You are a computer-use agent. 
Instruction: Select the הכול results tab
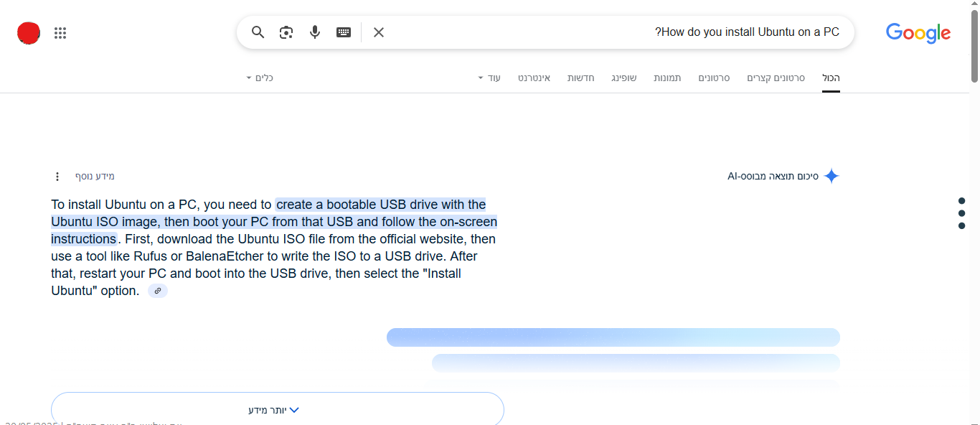point(831,78)
